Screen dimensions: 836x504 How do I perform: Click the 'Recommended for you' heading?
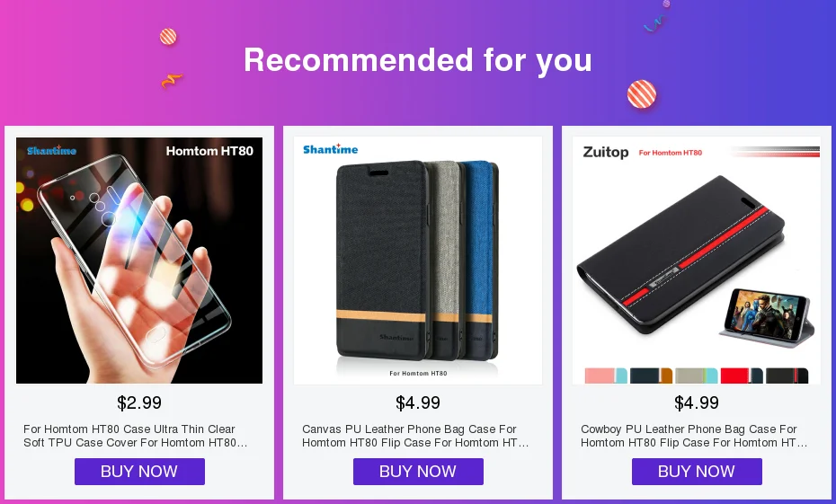pyautogui.click(x=418, y=60)
